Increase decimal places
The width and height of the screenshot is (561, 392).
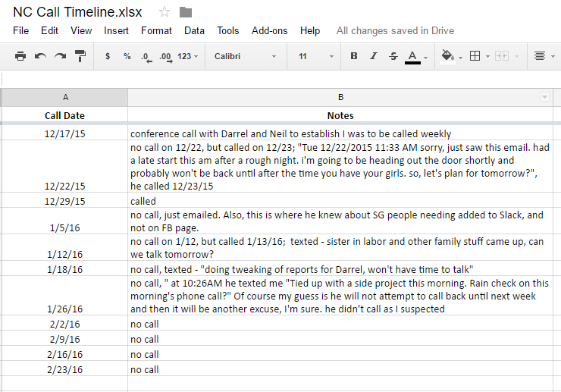[166, 57]
